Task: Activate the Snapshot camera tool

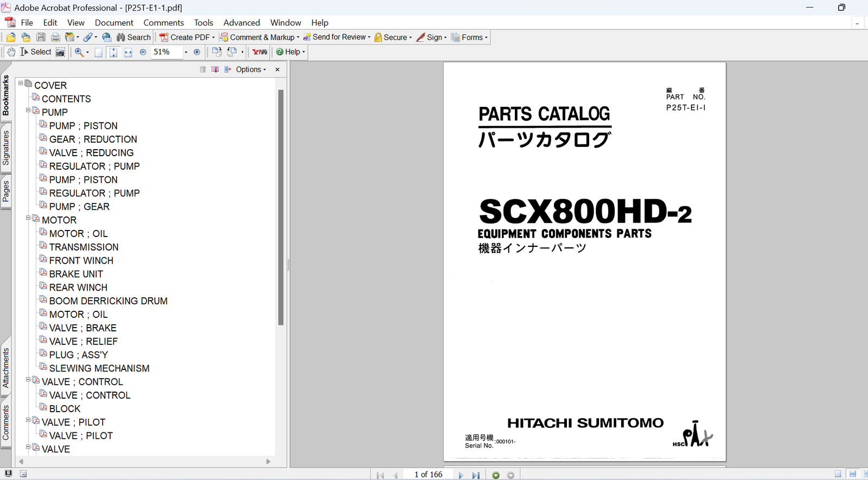Action: point(60,52)
